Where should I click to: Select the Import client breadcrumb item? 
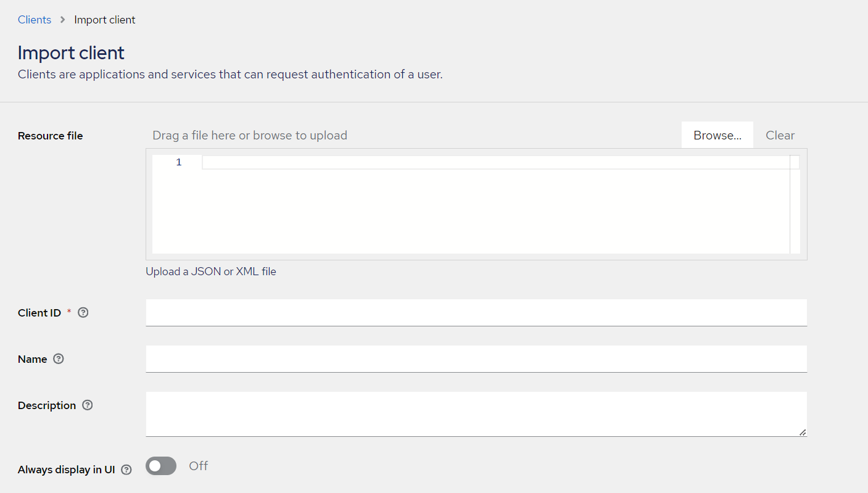pos(105,20)
